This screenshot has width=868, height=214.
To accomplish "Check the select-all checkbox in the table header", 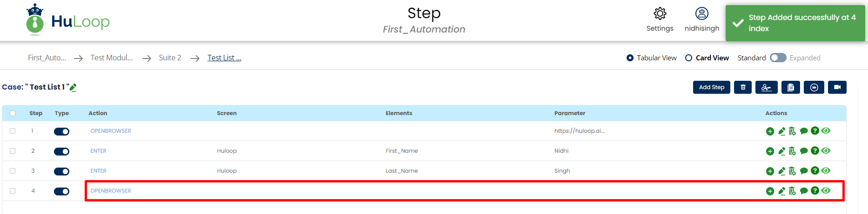I will coord(13,113).
